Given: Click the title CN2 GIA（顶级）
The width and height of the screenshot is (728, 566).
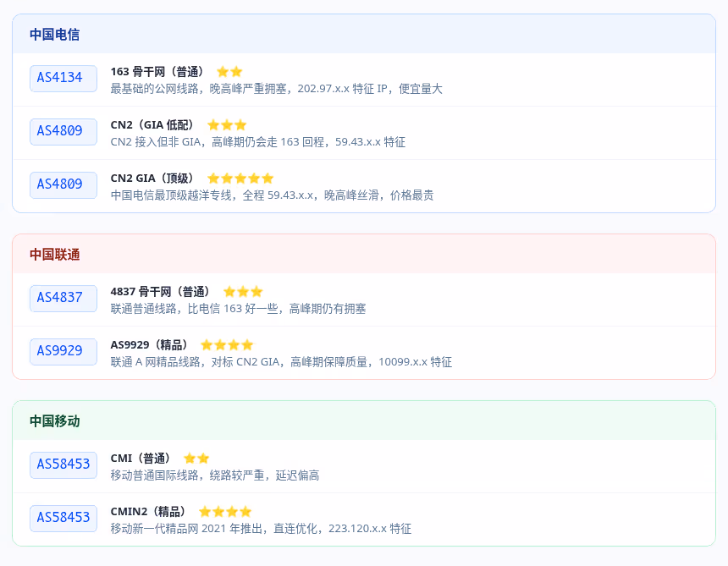Looking at the screenshot, I should point(152,179).
